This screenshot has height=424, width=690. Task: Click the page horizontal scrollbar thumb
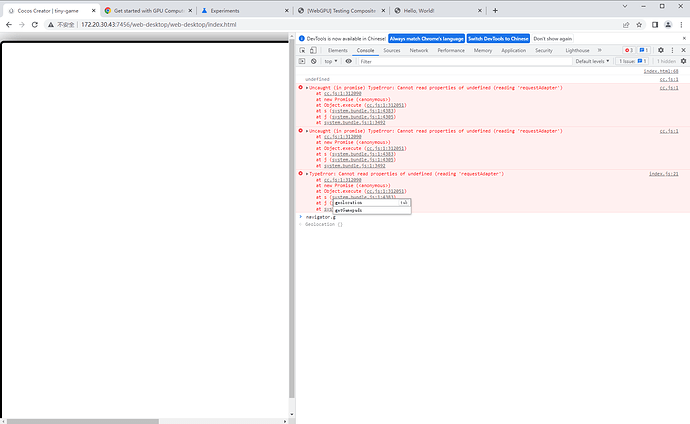point(83,421)
